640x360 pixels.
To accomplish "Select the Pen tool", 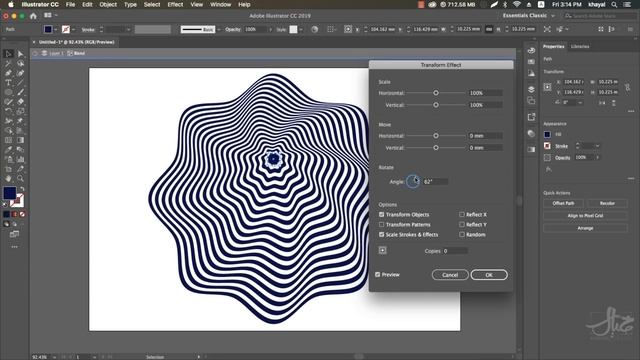I will pos(8,73).
